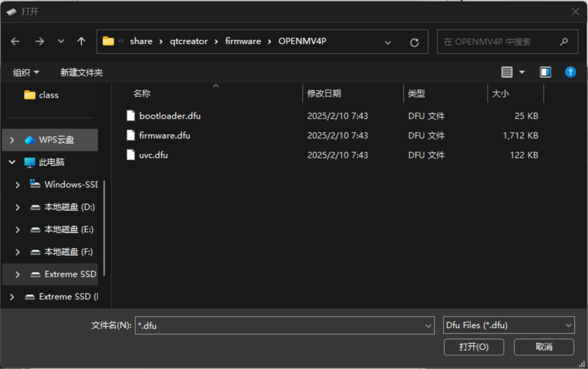Open the Dfu Files (*.dfu) type dropdown
Screen dimensions: 588x369
[x=569, y=325]
